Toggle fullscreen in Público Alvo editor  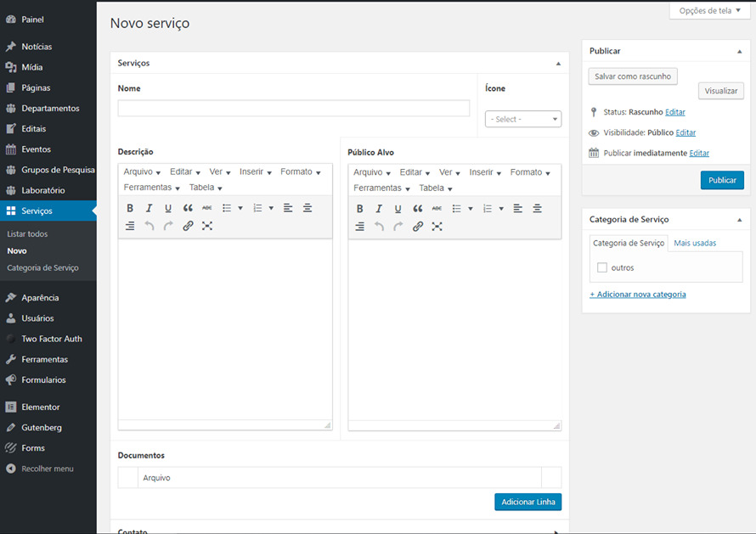tap(437, 227)
